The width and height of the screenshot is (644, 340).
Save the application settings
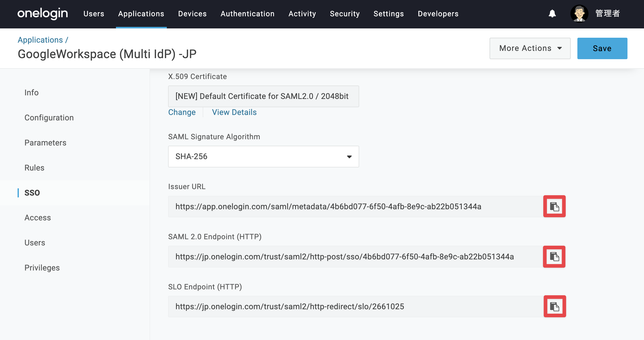coord(602,48)
